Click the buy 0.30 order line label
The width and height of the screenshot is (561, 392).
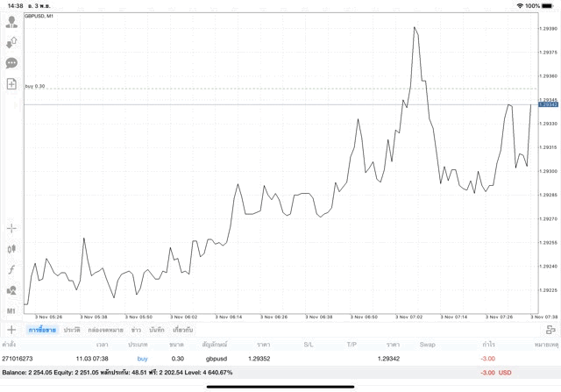(35, 86)
